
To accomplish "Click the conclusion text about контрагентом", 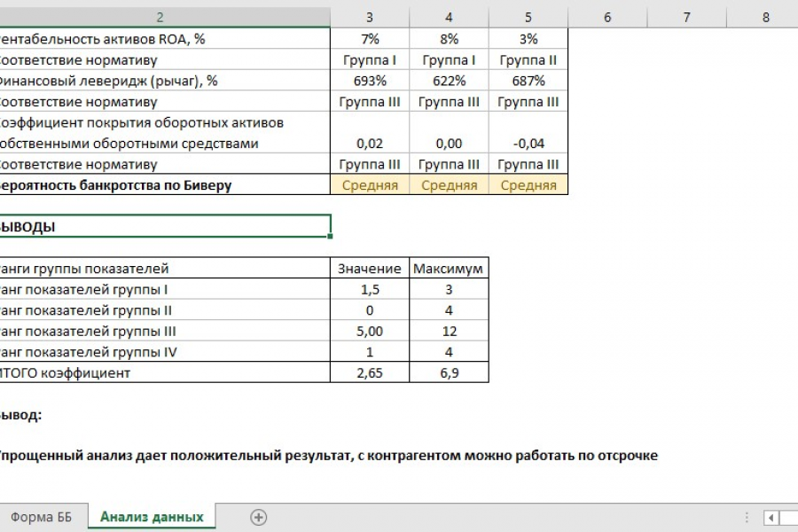I will pos(328,455).
